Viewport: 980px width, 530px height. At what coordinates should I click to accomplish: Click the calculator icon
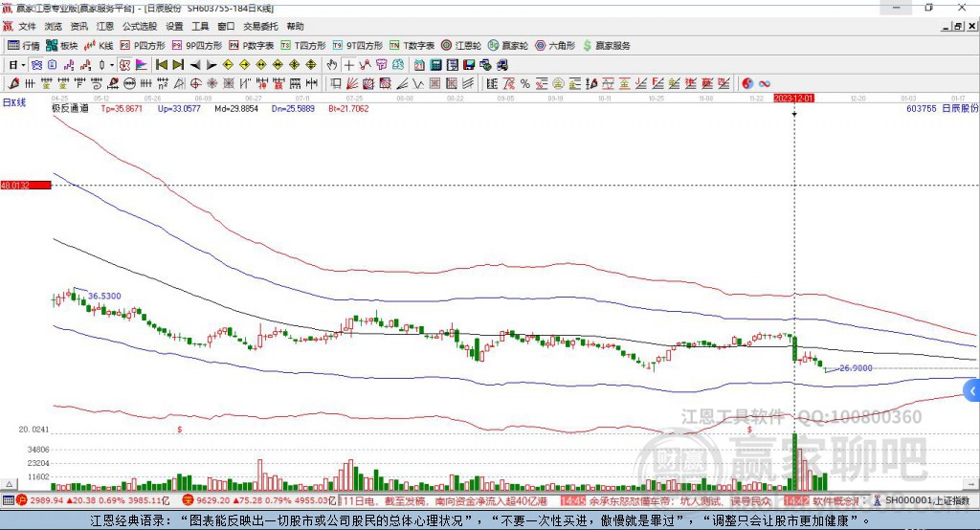435,65
